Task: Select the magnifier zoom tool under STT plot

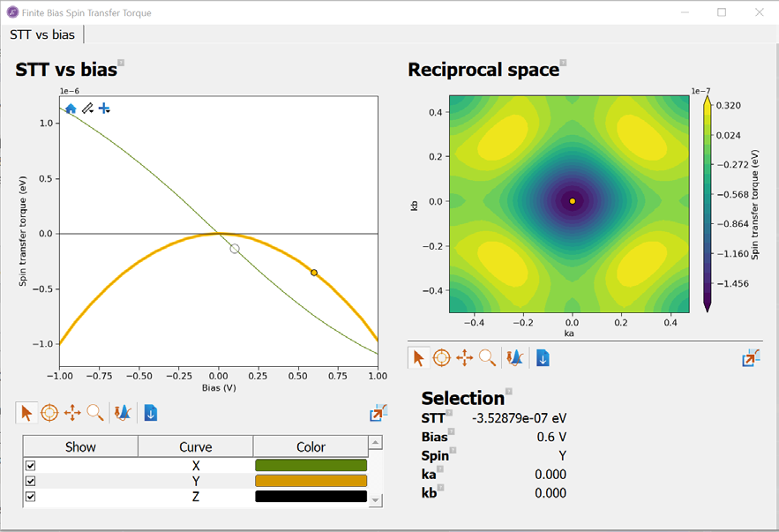Action: pos(95,413)
